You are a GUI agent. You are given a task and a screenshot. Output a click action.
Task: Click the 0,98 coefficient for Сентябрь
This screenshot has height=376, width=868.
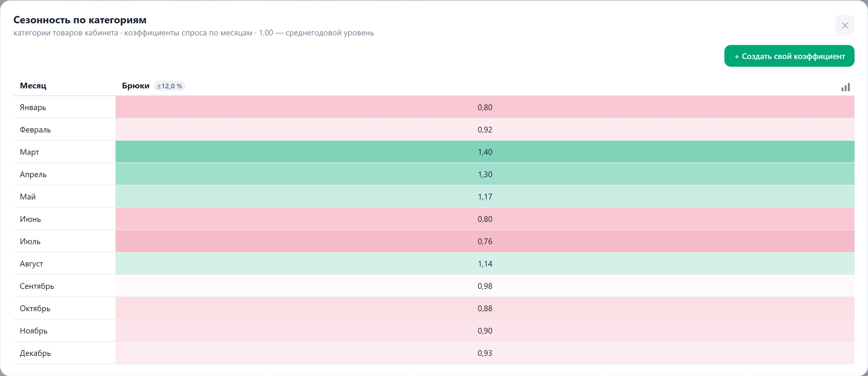(485, 286)
